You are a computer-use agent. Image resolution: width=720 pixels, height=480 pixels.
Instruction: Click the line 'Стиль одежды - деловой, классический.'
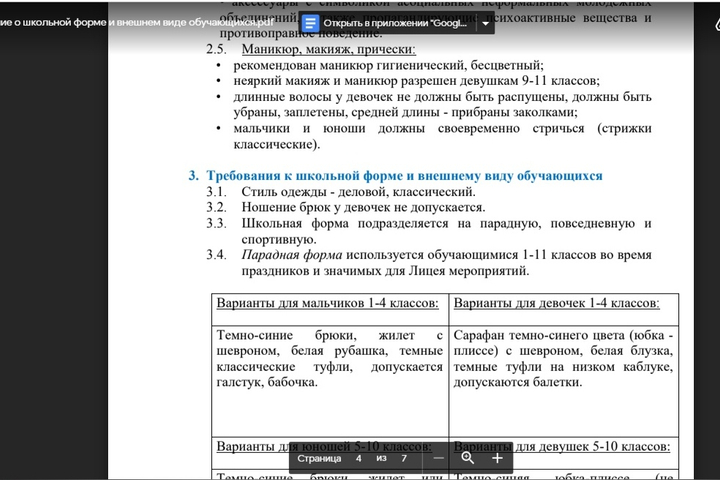coord(359,192)
